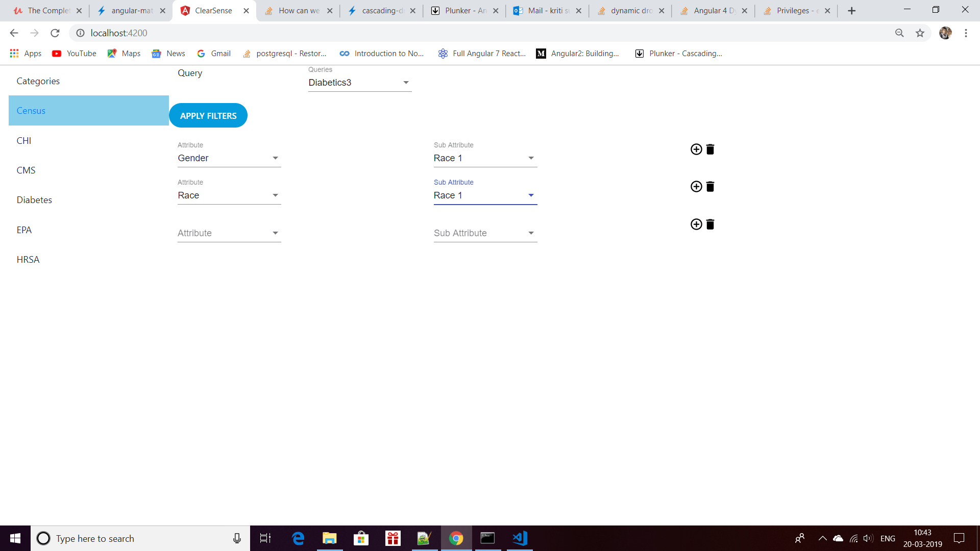This screenshot has height=551, width=980.
Task: Click the browser bookmark star icon
Action: pos(920,33)
